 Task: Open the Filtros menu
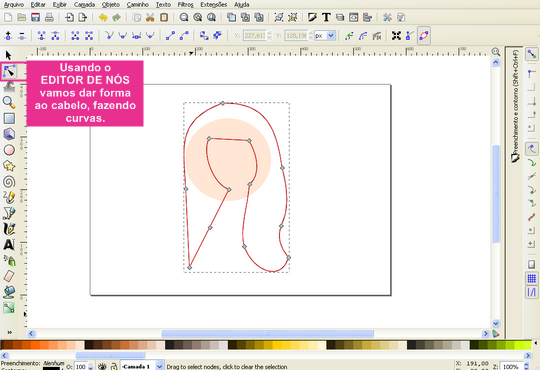coord(185,5)
